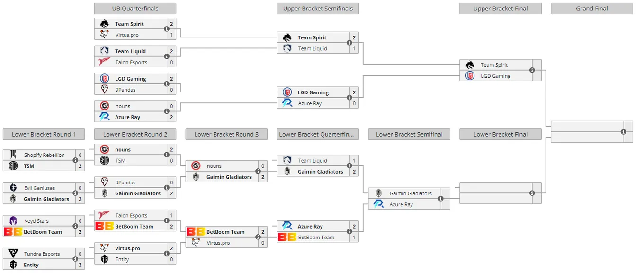Open info icon for Team Liquid vs Talon Esports

[167, 56]
